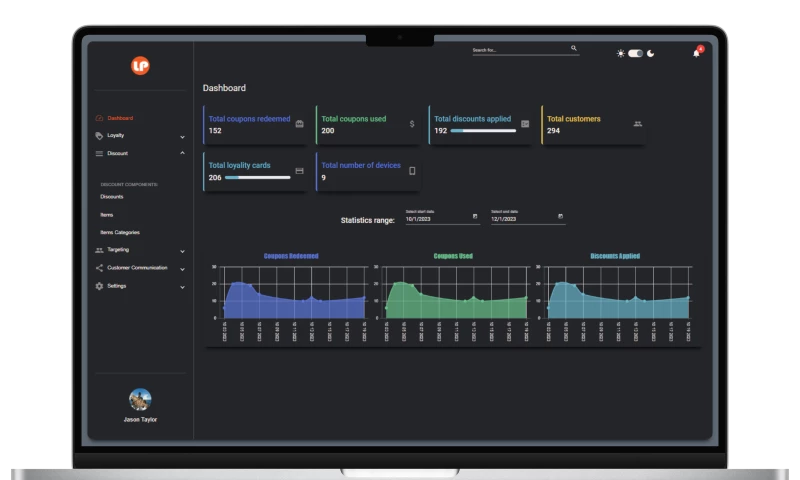Click the dollar icon on coupons used card
The image size is (800, 480).
(412, 124)
